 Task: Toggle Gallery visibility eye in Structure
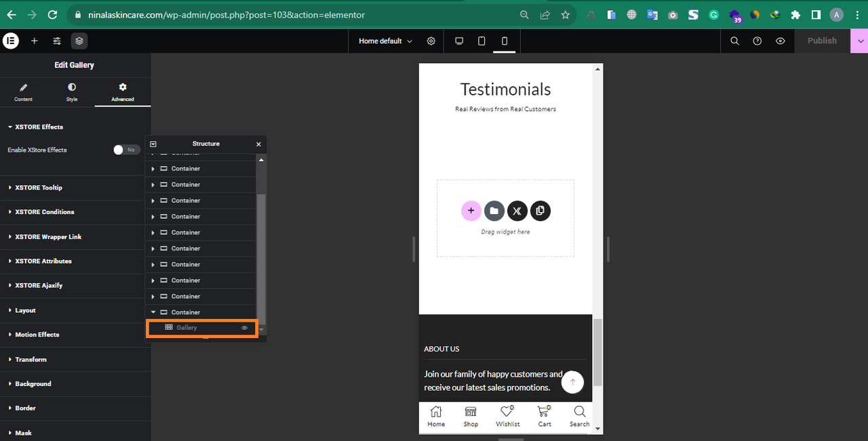coord(245,328)
